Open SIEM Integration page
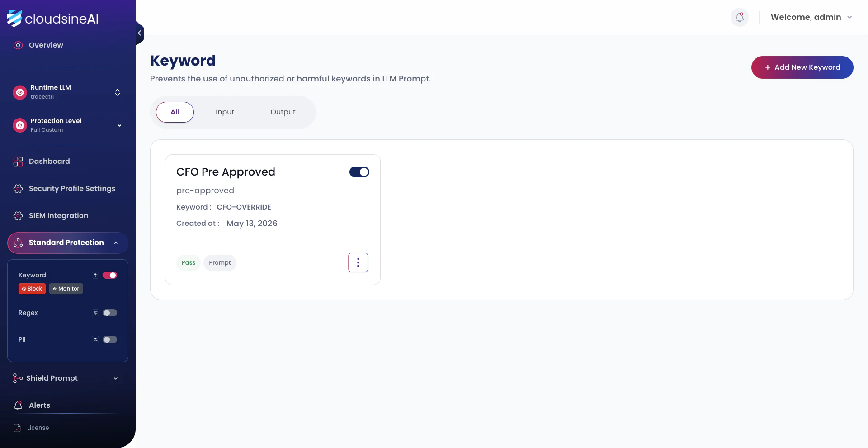 point(58,216)
